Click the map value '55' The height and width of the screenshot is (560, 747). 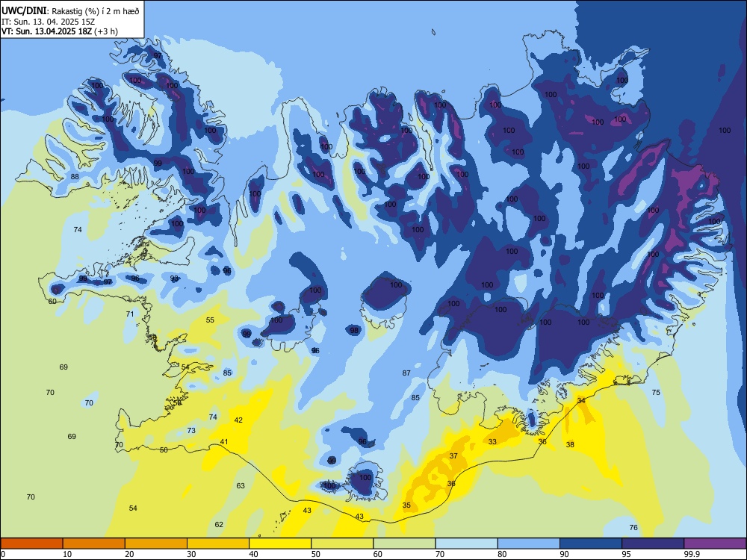pos(210,320)
